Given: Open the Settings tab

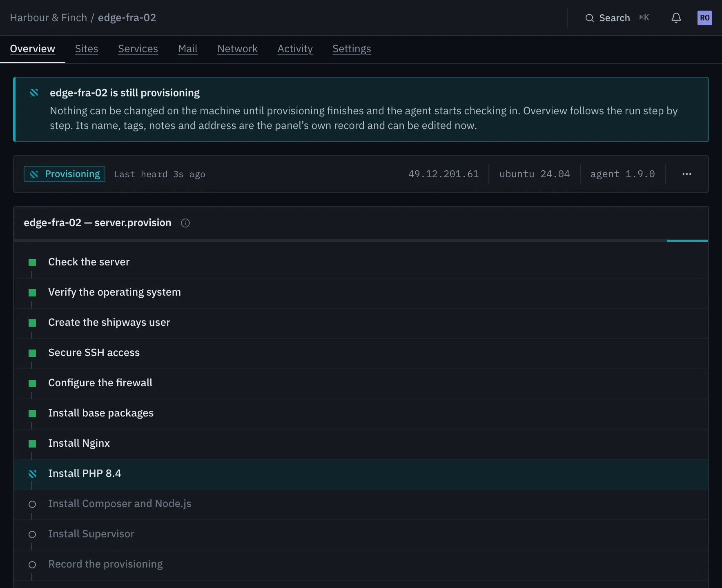Looking at the screenshot, I should [352, 49].
